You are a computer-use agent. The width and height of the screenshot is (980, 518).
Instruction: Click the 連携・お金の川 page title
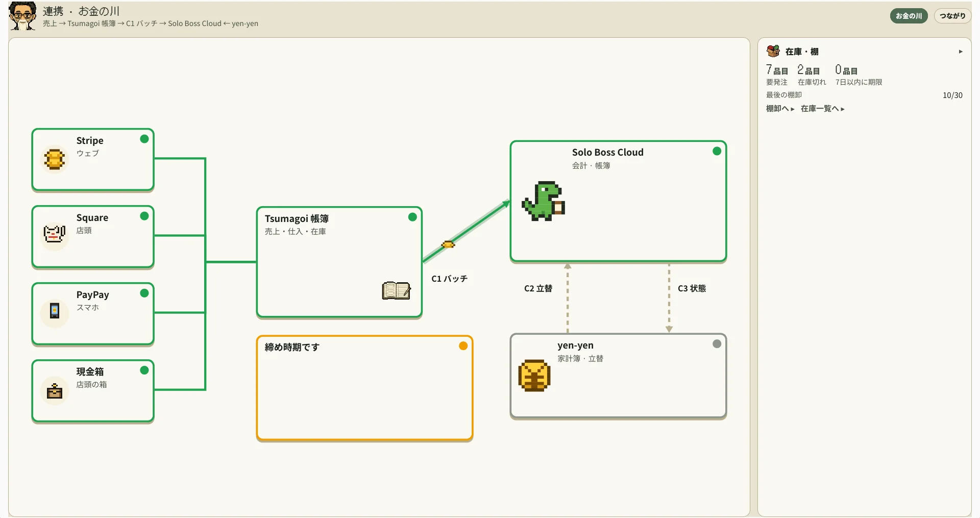tap(81, 11)
